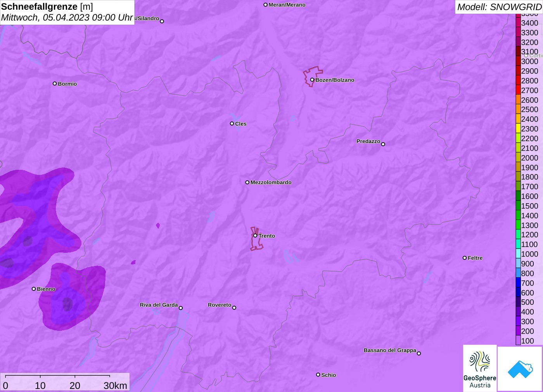Screen dimensions: 543x392
Task: Click the Silandro marker dot
Action: pos(162,21)
